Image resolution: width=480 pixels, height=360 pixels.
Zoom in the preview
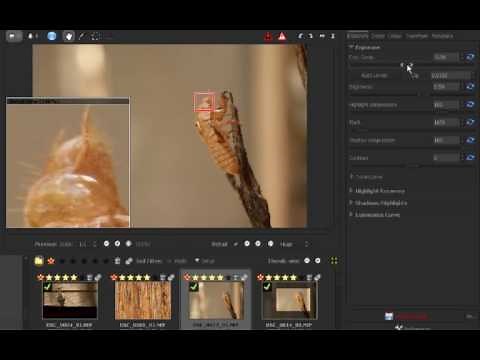(117, 244)
